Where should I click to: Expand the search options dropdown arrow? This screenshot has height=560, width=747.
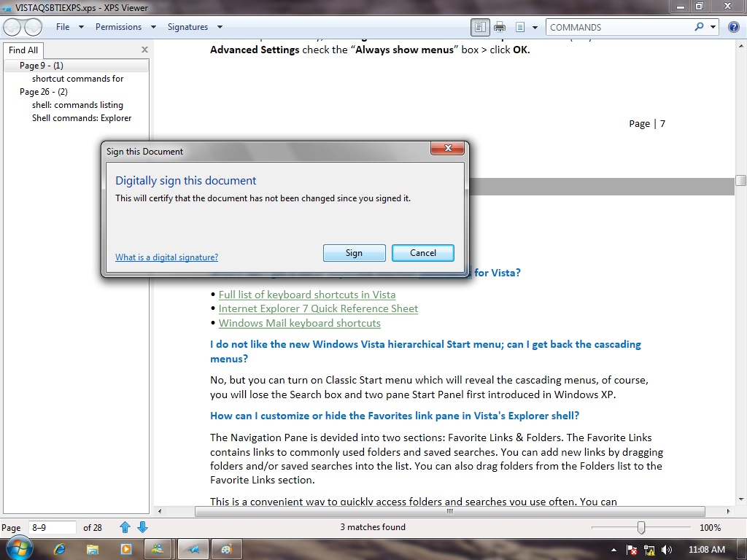[x=713, y=27]
